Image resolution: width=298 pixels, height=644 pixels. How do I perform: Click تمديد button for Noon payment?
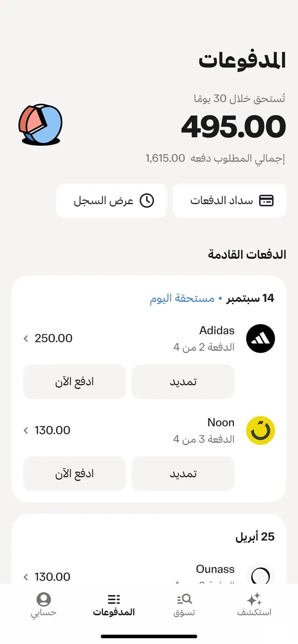tap(183, 474)
